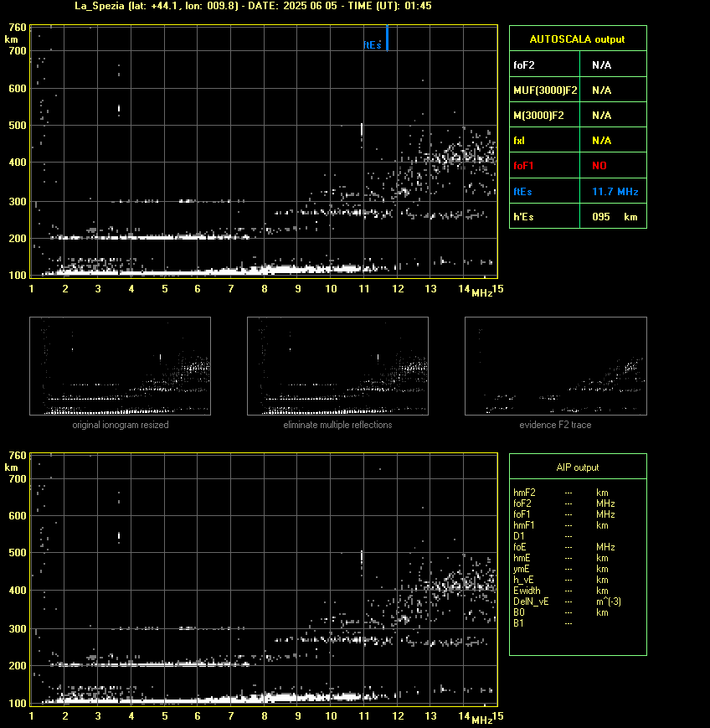Click the 'eliminate multiple reflections' caption
Screen dimensions: 710x728
[x=337, y=425]
